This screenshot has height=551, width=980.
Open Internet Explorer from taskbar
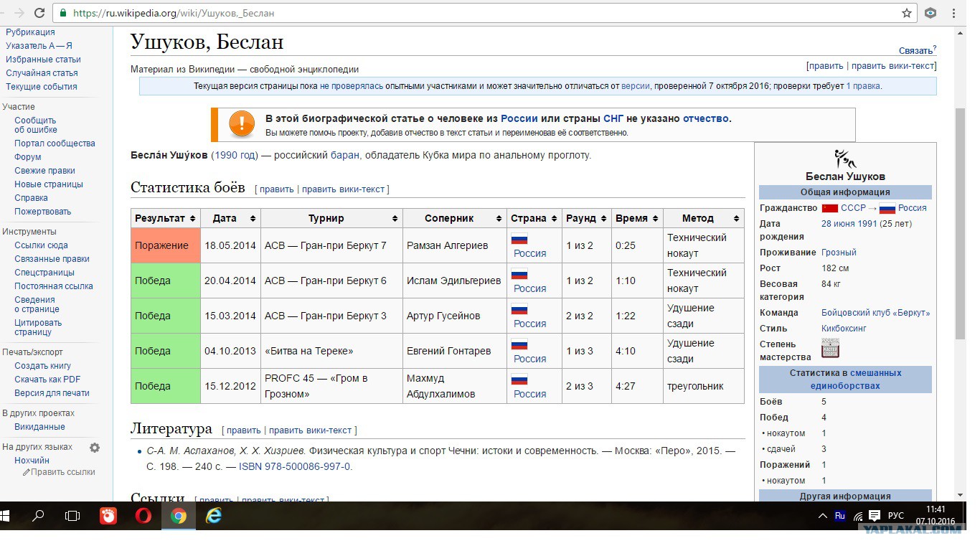214,515
